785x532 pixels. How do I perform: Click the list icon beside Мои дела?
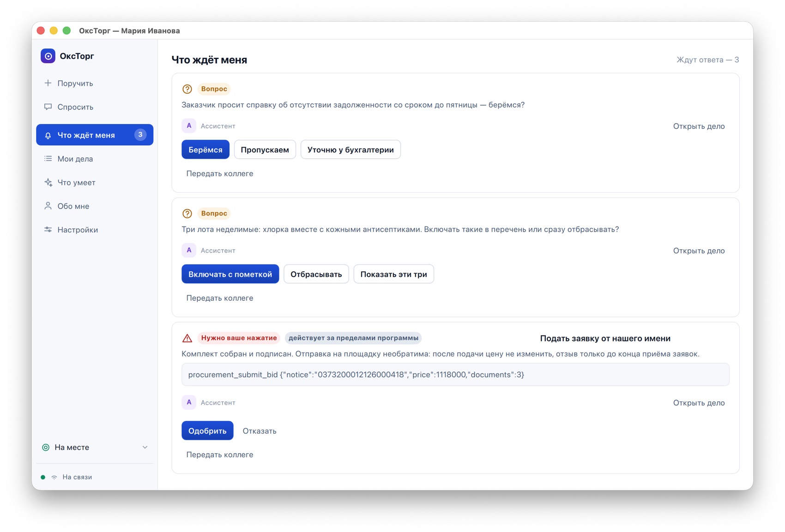[x=48, y=159]
